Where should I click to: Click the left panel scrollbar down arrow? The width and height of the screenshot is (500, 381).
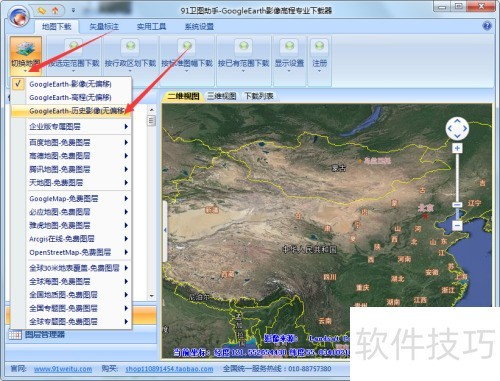coord(152,295)
